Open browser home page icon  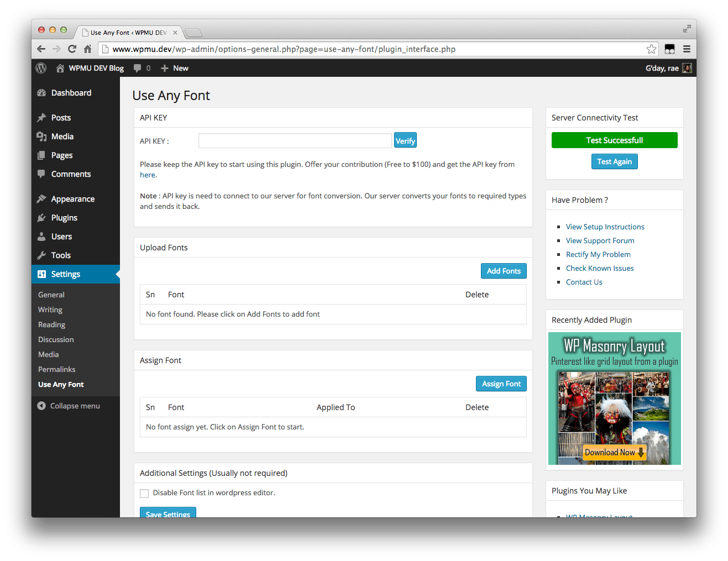87,49
